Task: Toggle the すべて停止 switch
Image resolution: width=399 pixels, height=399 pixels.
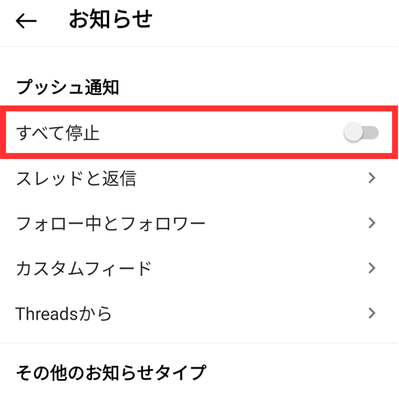Action: coord(361,133)
